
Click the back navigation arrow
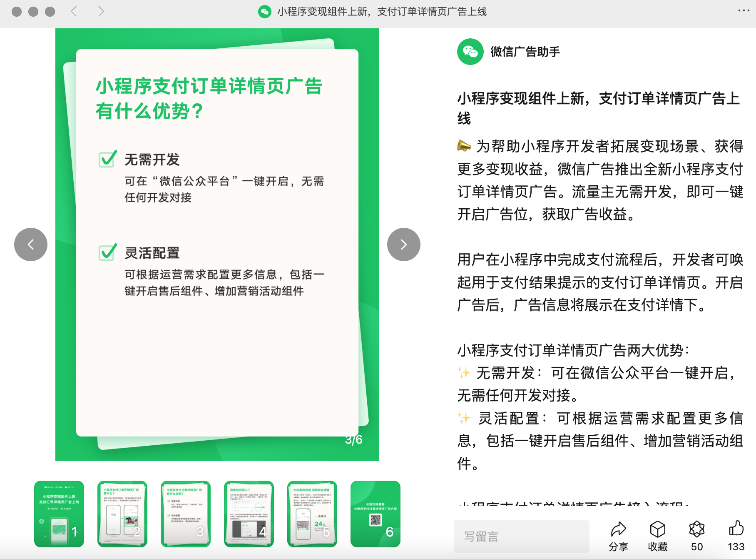tap(73, 12)
